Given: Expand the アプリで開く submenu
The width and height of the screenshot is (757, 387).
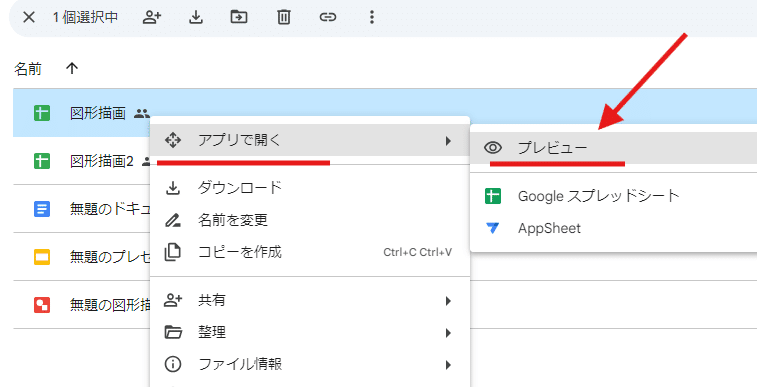Looking at the screenshot, I should (x=310, y=140).
